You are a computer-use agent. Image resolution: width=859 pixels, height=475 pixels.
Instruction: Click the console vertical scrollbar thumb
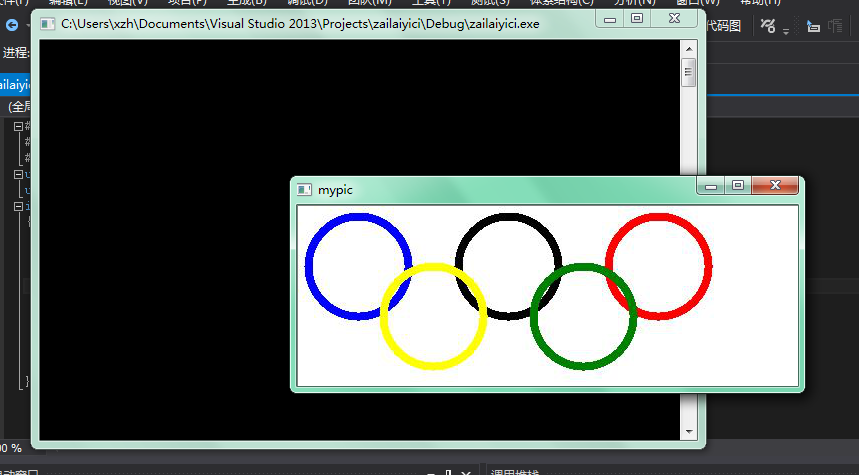click(x=689, y=72)
